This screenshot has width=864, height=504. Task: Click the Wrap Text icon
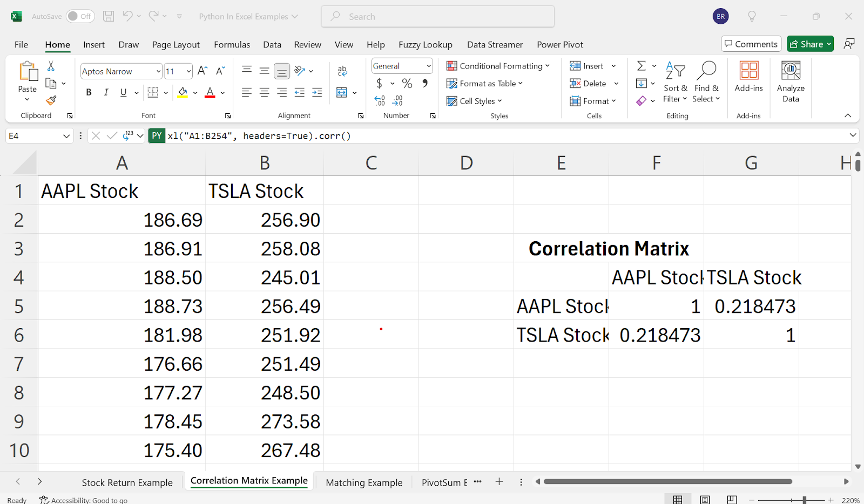pyautogui.click(x=342, y=71)
